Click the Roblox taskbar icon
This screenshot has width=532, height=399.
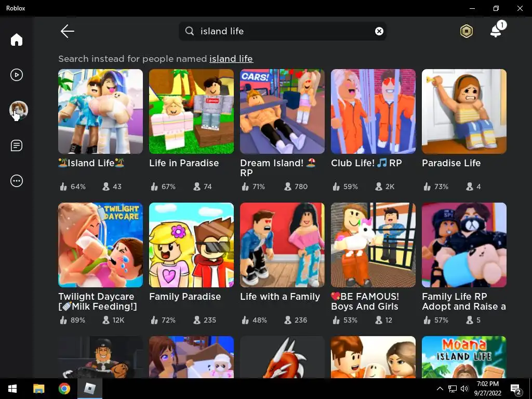(x=89, y=389)
